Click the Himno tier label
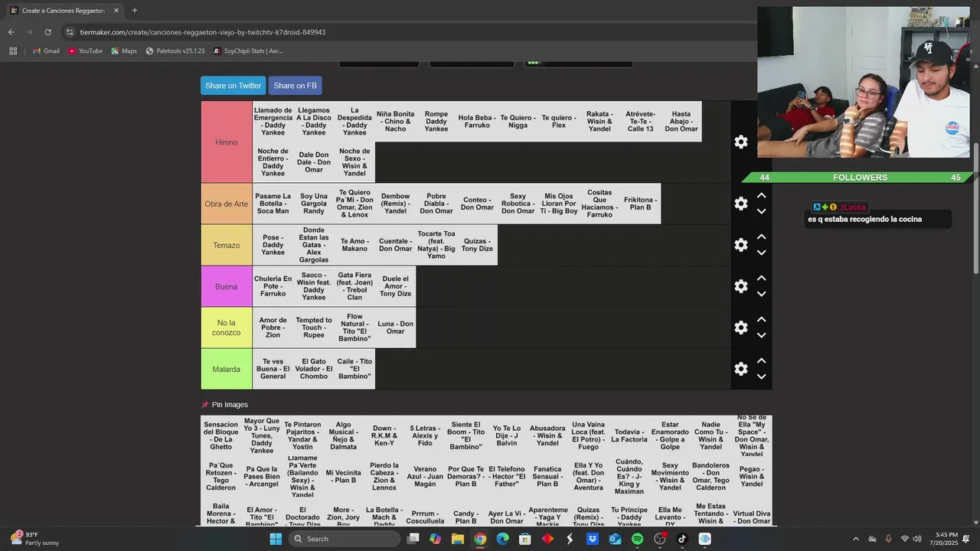This screenshot has height=551, width=980. point(226,142)
